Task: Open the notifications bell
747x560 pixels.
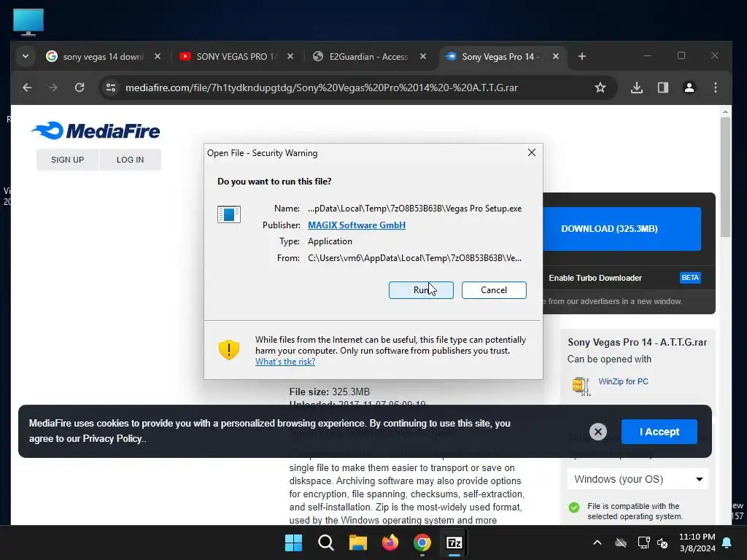Action: [x=727, y=542]
